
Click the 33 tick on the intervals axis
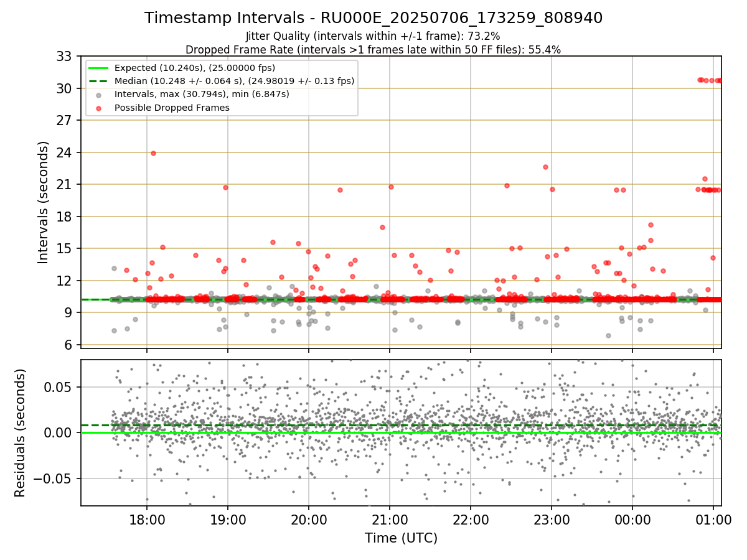[x=65, y=57]
